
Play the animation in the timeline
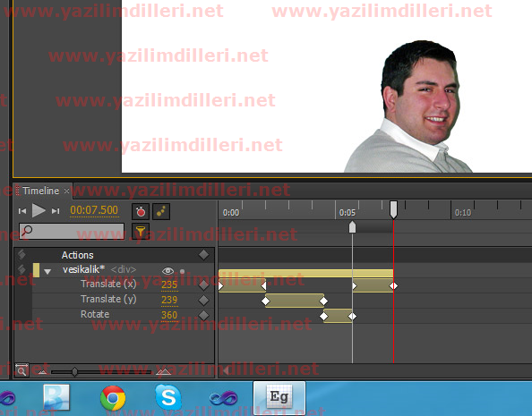click(39, 210)
